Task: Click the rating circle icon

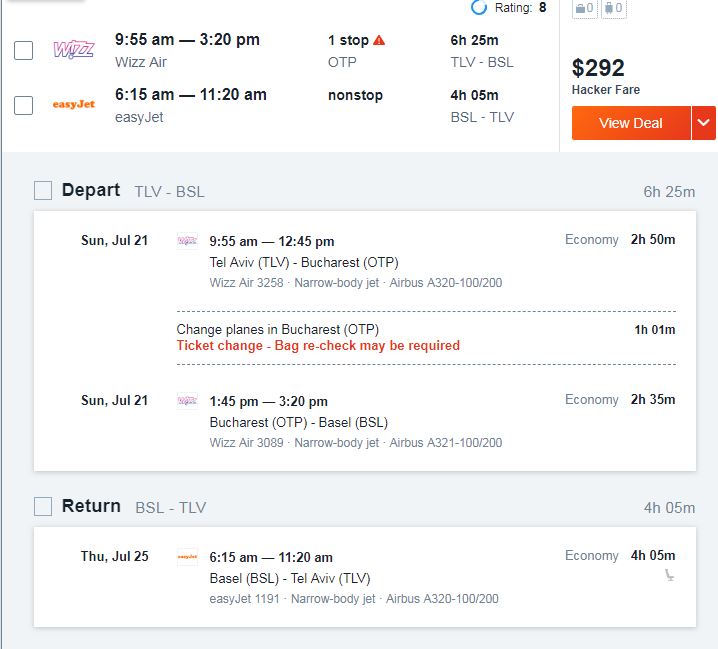Action: 479,8
